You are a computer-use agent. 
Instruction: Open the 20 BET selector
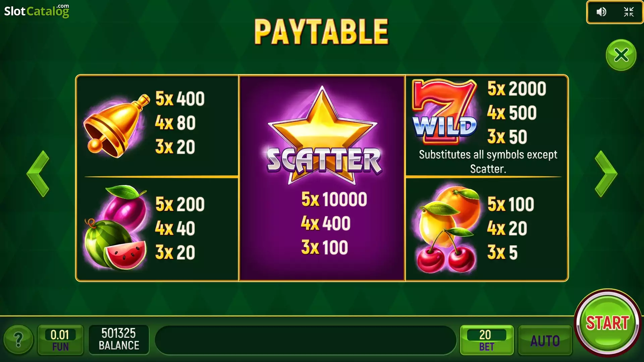(487, 340)
